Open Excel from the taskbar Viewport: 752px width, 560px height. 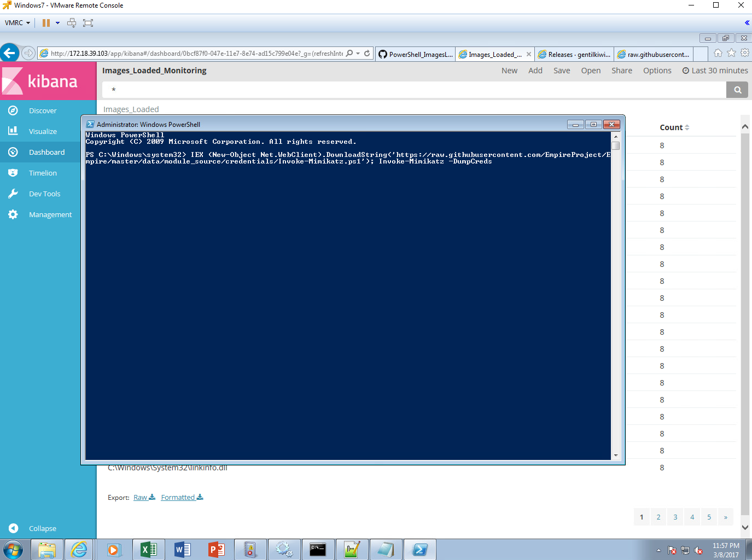coord(148,550)
